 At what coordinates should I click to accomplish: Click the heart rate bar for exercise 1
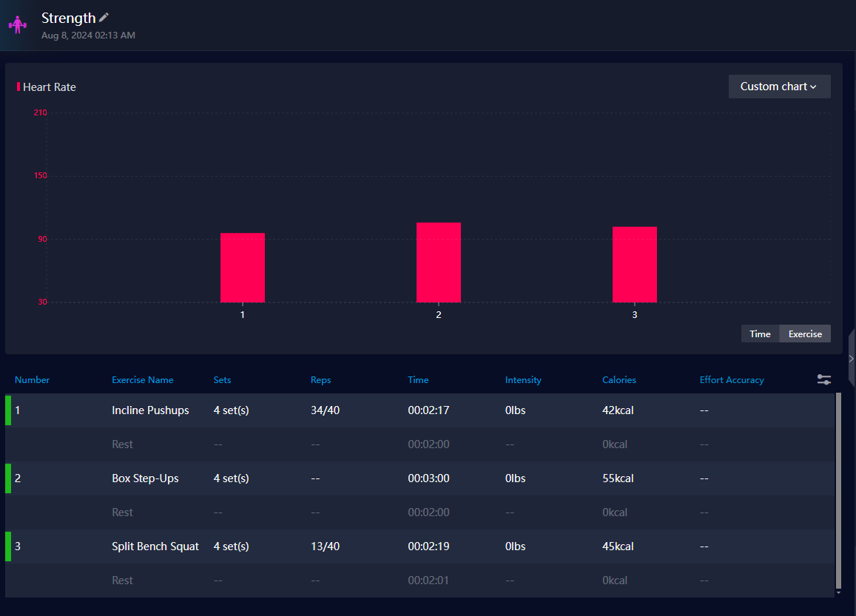(242, 268)
